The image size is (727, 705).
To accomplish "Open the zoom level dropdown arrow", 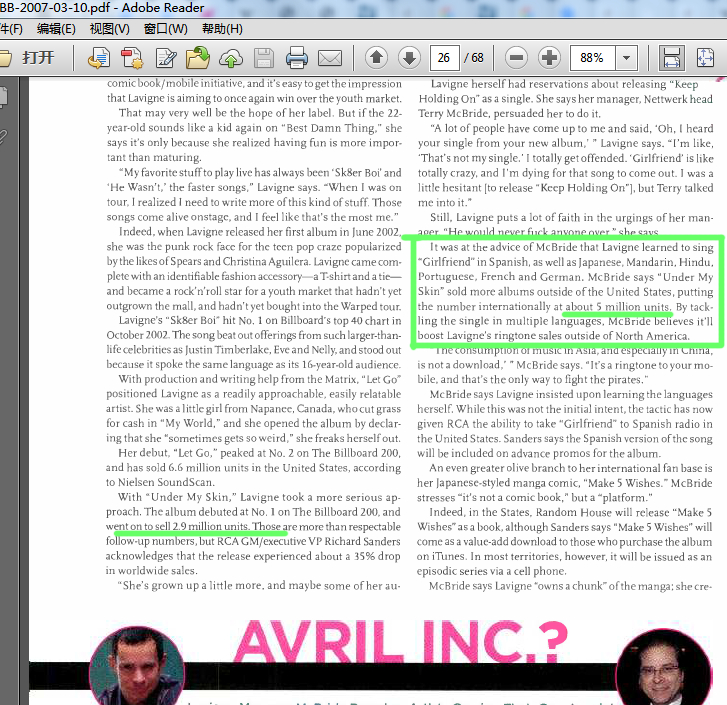I will (x=626, y=58).
